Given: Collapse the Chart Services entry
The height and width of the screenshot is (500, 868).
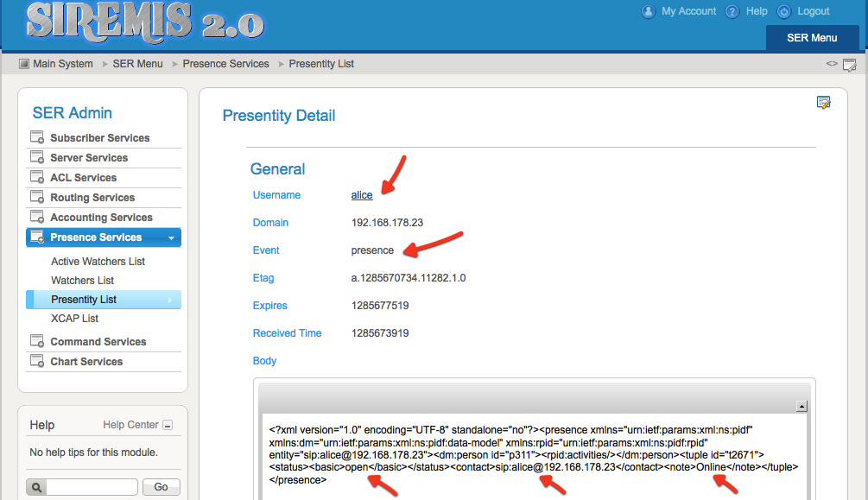Looking at the screenshot, I should [37, 361].
